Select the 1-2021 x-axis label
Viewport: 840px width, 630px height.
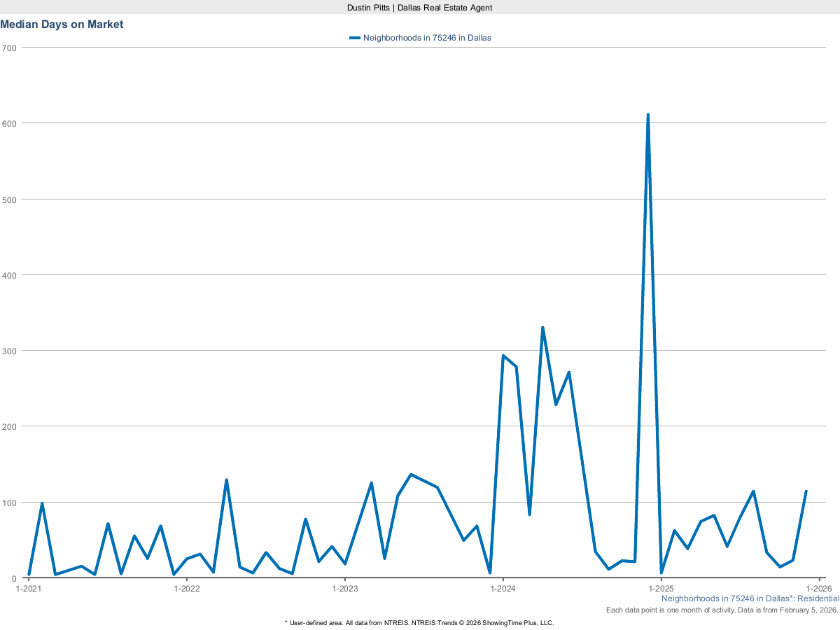pyautogui.click(x=29, y=589)
